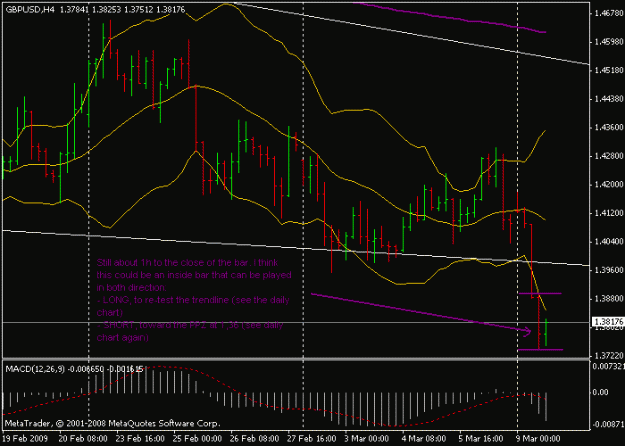Click the MACD scale value -0.00871
Screen dimensions: 625x446
click(609, 424)
